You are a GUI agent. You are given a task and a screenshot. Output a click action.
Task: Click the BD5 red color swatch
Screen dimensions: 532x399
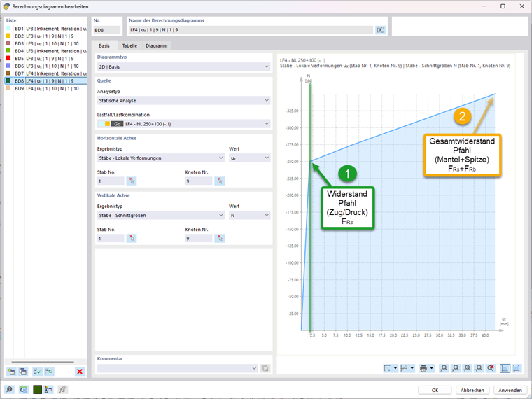point(8,58)
